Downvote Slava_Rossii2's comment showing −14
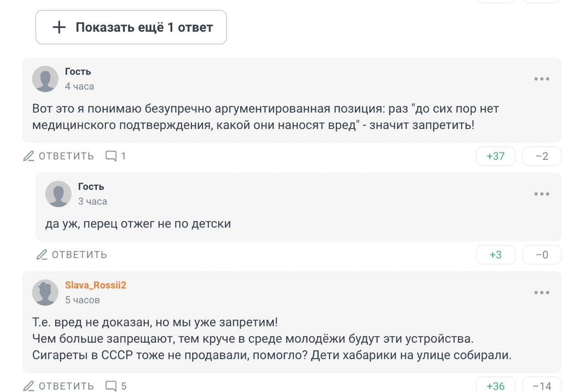This screenshot has height=392, width=583. pos(542,386)
